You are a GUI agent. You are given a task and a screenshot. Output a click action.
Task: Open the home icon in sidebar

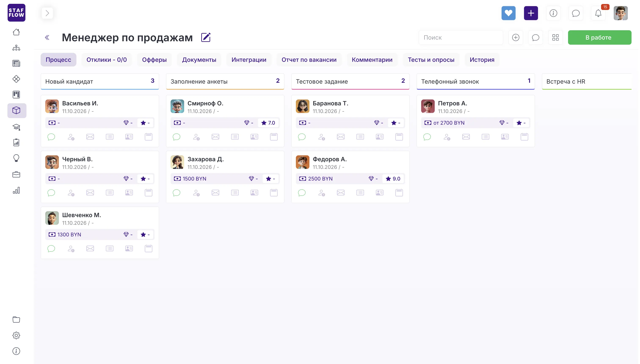click(16, 32)
